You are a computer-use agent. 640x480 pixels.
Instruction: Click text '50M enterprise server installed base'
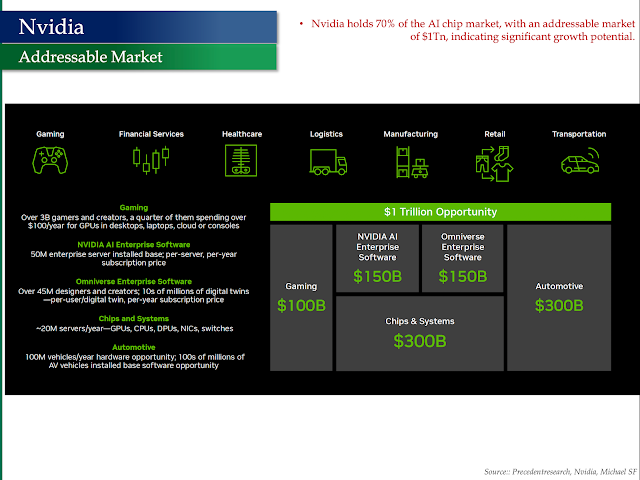96,254
